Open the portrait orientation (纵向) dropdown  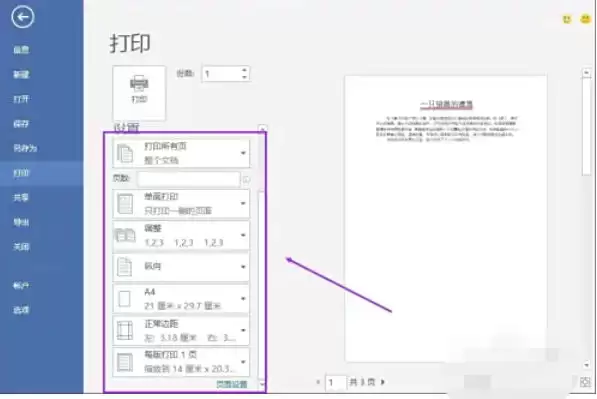tap(181, 267)
